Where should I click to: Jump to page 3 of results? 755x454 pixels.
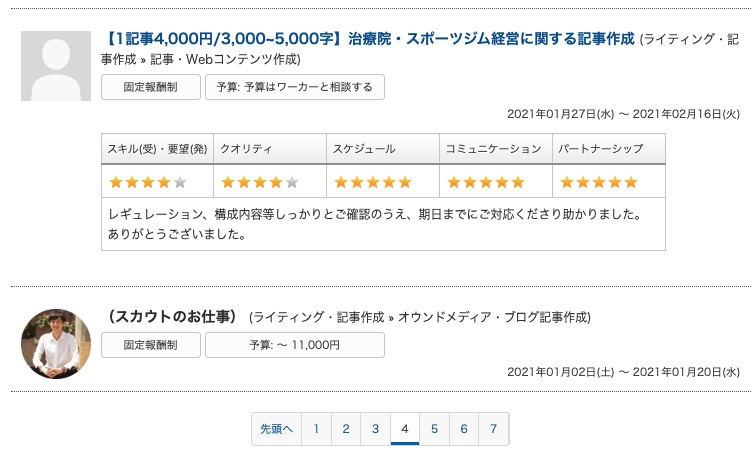pyautogui.click(x=375, y=428)
